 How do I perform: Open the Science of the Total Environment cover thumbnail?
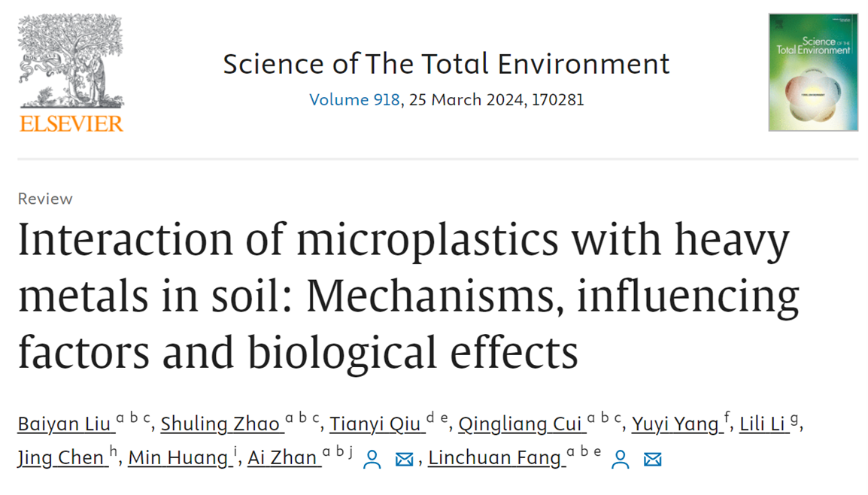coord(813,72)
